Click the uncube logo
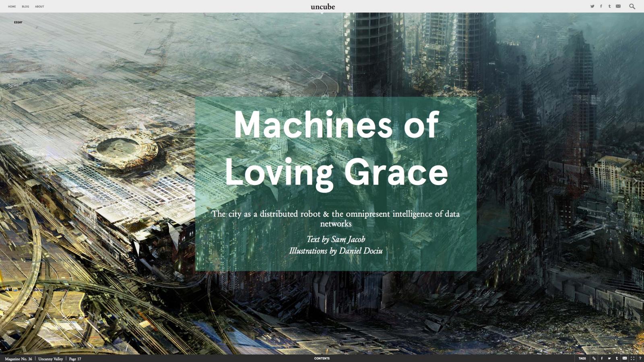 coord(323,6)
